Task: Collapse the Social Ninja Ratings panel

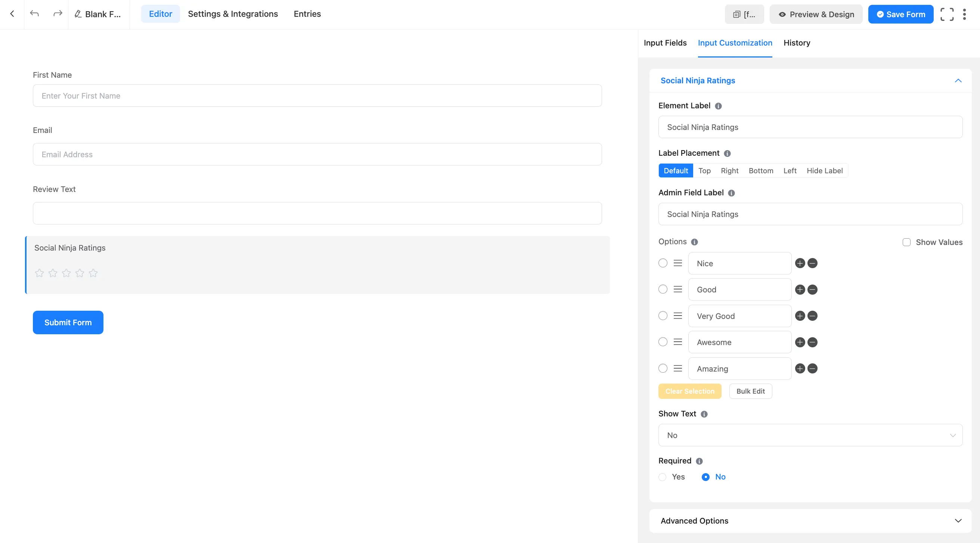Action: [x=958, y=80]
